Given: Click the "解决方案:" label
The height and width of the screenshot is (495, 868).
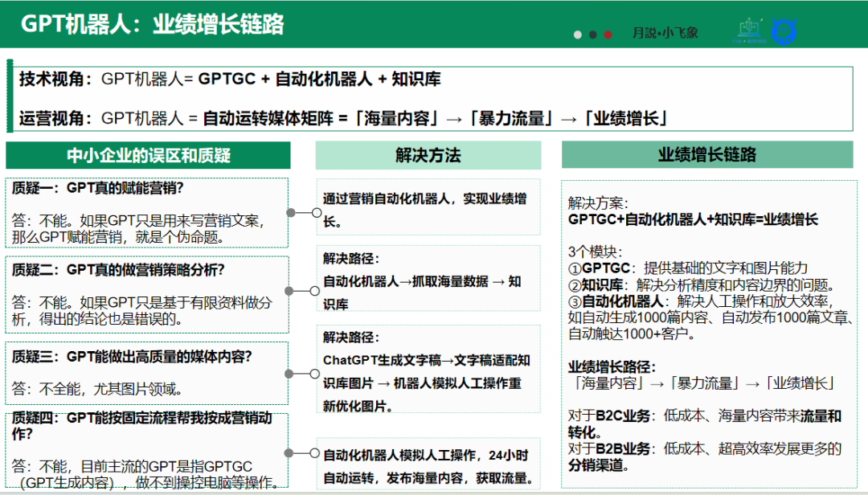Looking at the screenshot, I should coord(599,203).
